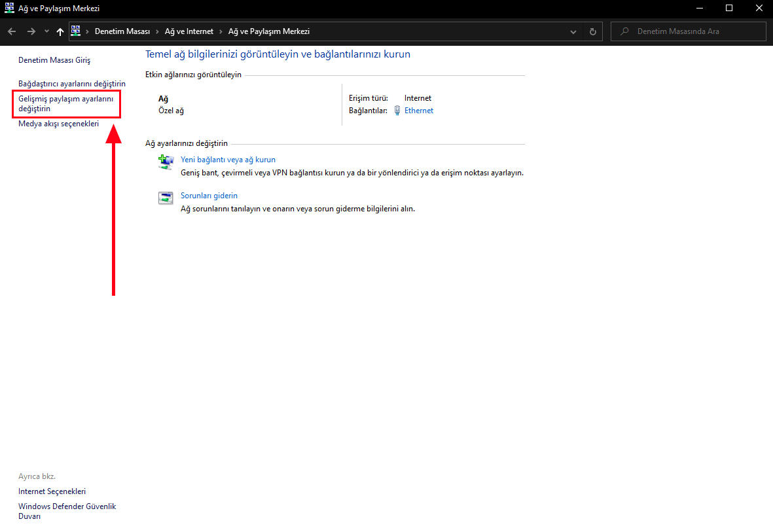Open the Ethernet connection link

419,111
